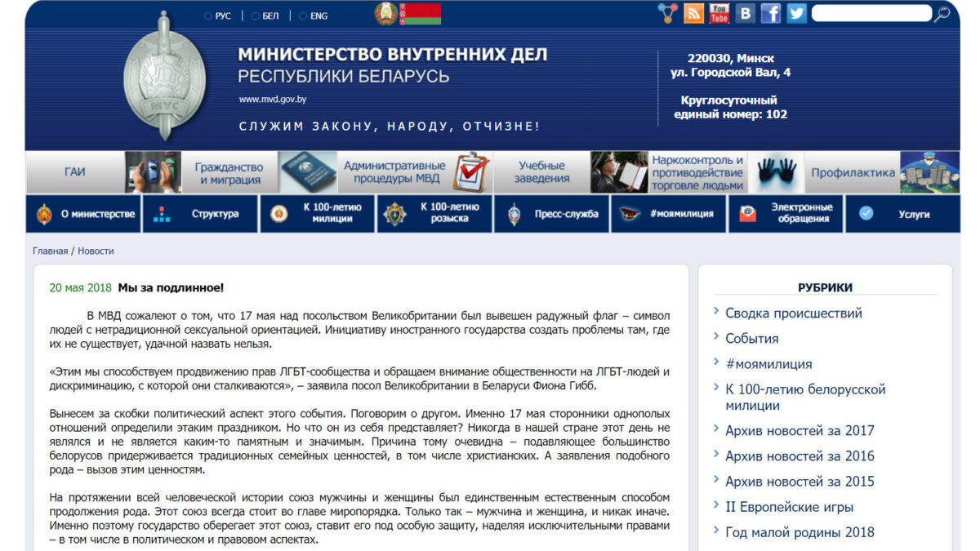Open the Facebook page icon
Image resolution: width=980 pixels, height=551 pixels.
[x=771, y=13]
